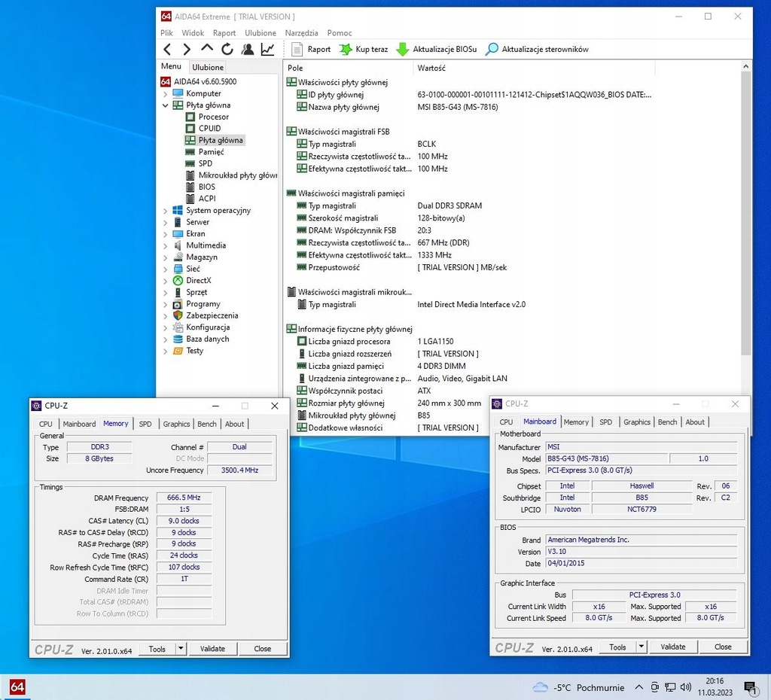
Task: Open the Narzędzia menu
Action: coord(301,33)
